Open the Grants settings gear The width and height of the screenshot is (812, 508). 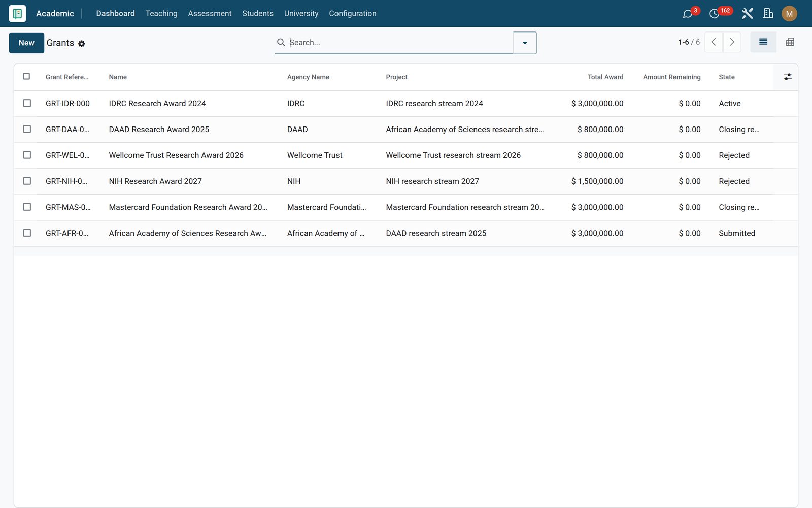pos(82,44)
